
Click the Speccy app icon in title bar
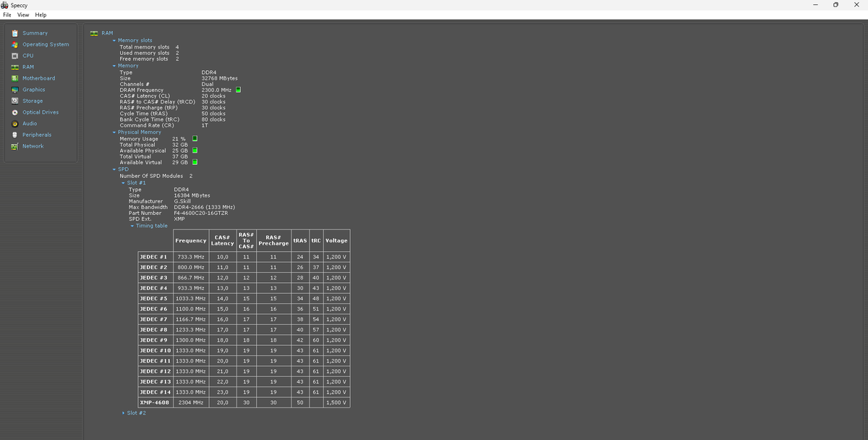(6, 5)
